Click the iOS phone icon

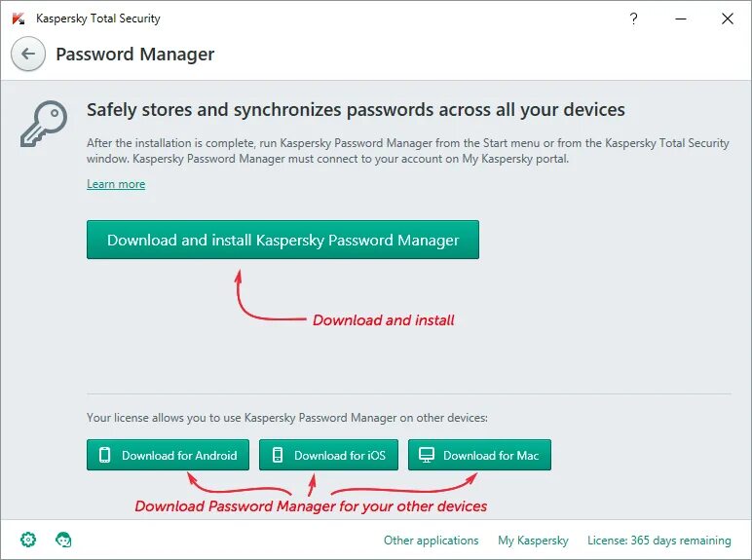278,455
